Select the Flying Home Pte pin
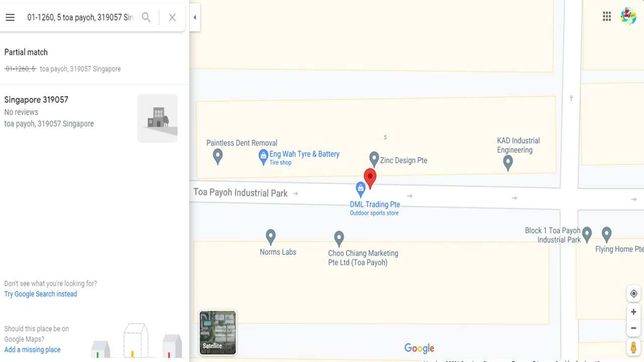 tap(607, 234)
